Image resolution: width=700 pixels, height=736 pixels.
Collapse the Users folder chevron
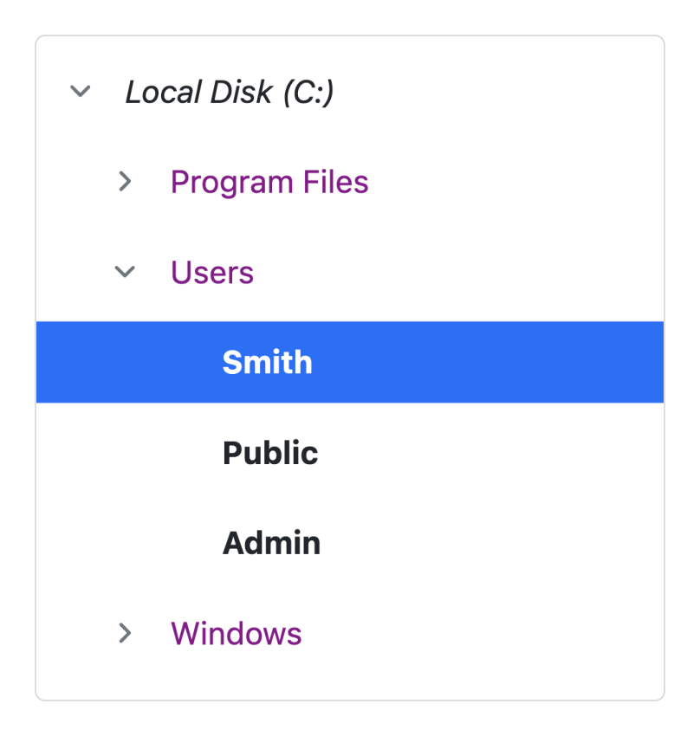(126, 272)
